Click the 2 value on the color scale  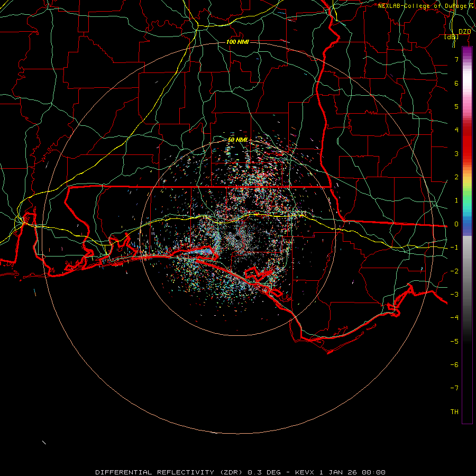coord(456,177)
